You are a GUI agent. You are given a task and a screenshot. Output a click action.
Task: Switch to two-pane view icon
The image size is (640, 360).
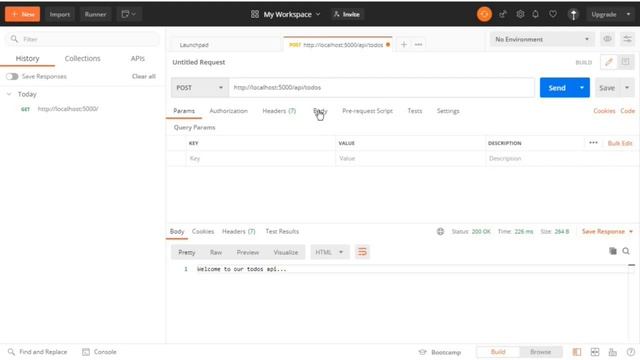(595, 352)
